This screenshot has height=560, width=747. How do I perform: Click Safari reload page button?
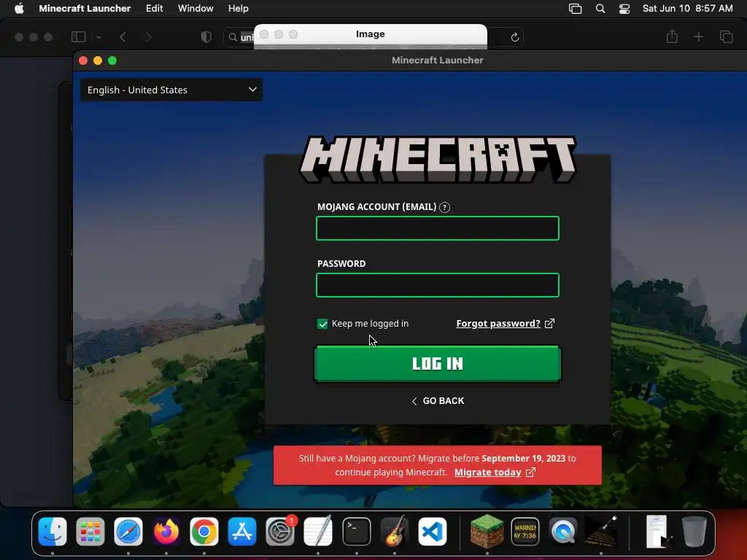pyautogui.click(x=514, y=37)
